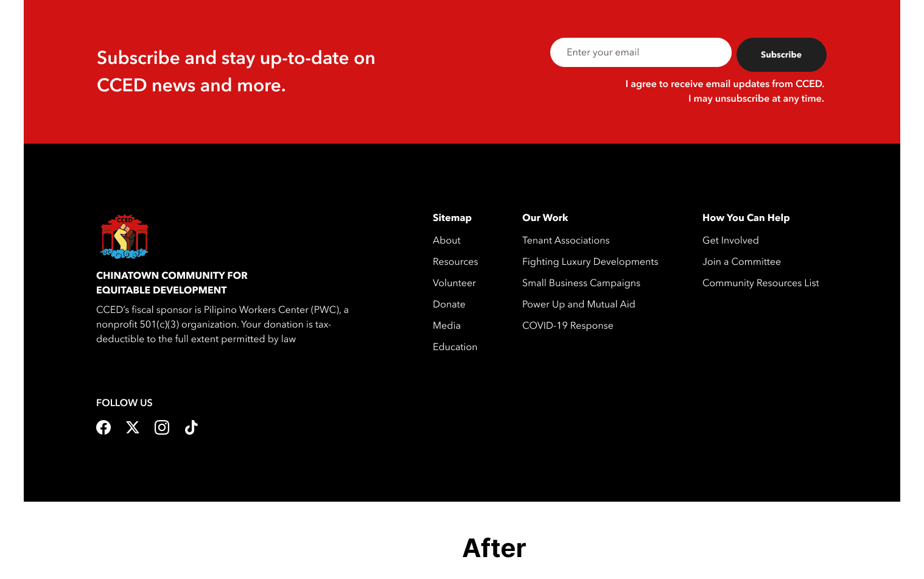Open the X (Twitter) social icon
The width and height of the screenshot is (924, 579).
(x=133, y=427)
